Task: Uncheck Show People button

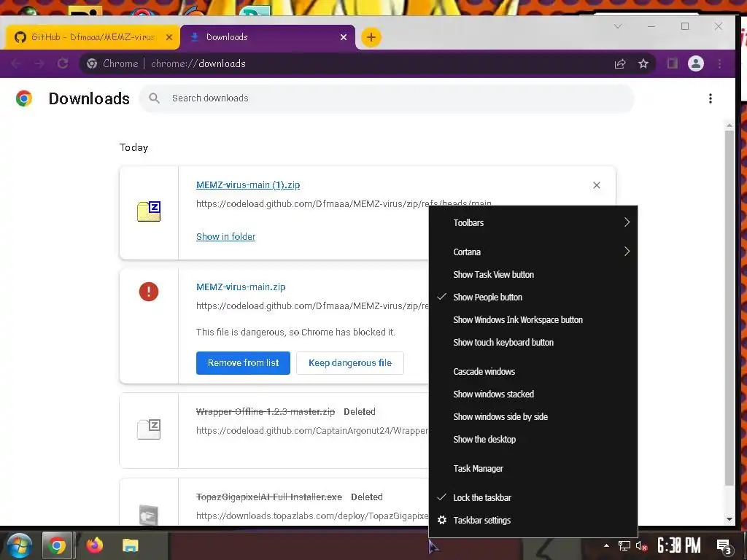Action: 533,297
